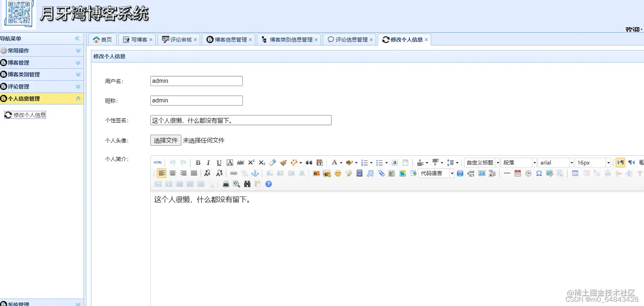Click the 昵称 input field
This screenshot has height=306, width=644.
(x=196, y=101)
